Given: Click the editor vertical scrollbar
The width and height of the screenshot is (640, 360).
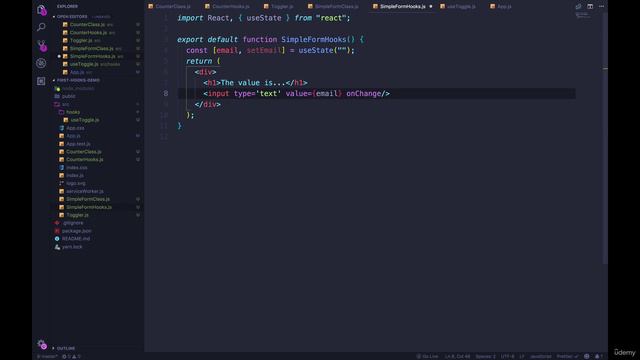Looking at the screenshot, I should (x=605, y=139).
